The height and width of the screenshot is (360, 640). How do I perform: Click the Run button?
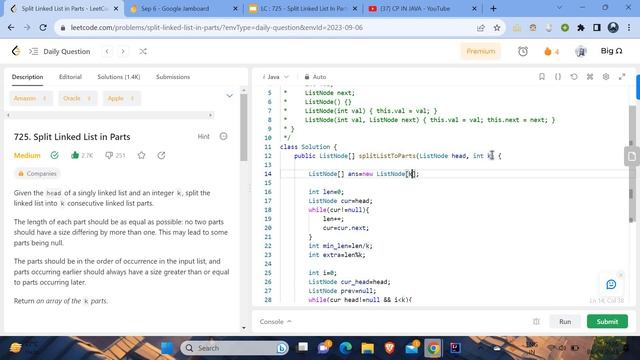tap(565, 322)
